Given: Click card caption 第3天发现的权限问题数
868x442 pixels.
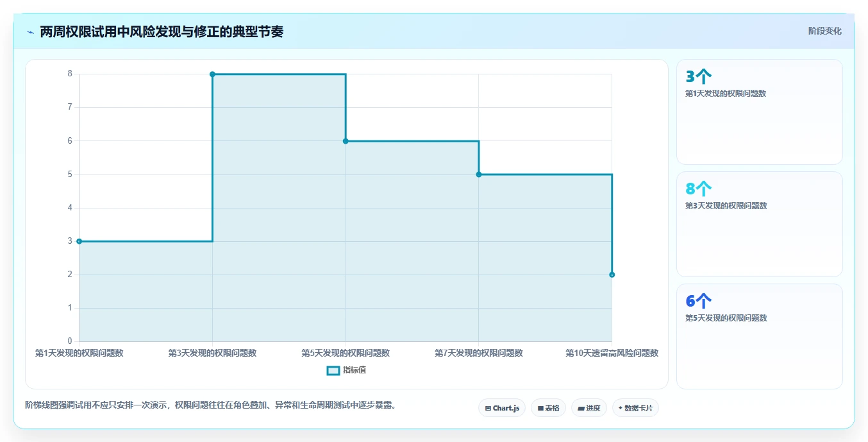Looking at the screenshot, I should (726, 206).
